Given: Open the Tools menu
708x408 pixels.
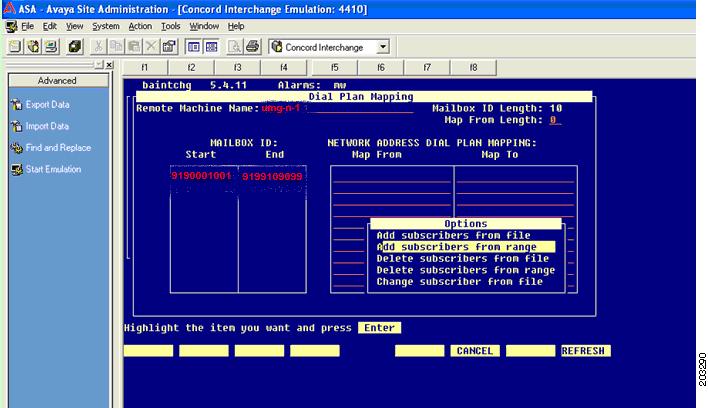Looking at the screenshot, I should point(171,25).
